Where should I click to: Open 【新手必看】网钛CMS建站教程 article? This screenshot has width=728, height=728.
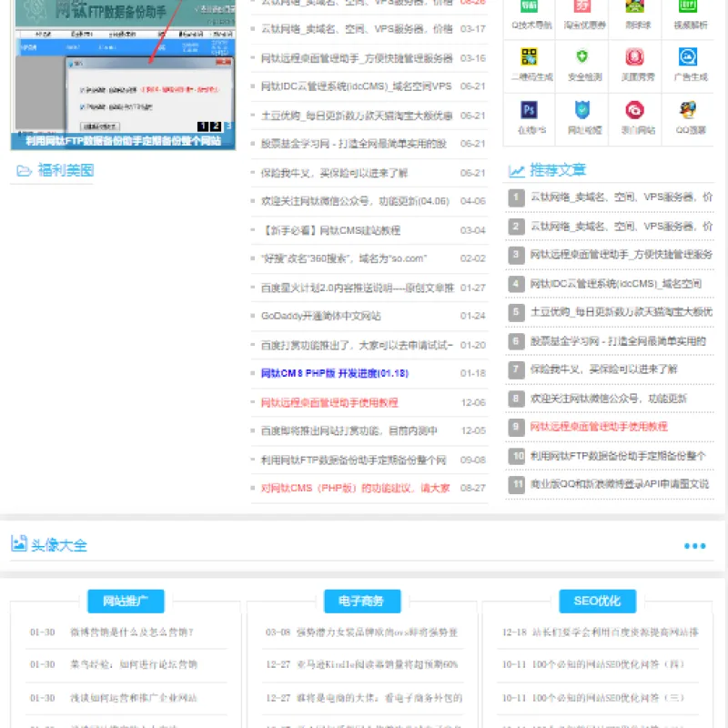[x=330, y=230]
